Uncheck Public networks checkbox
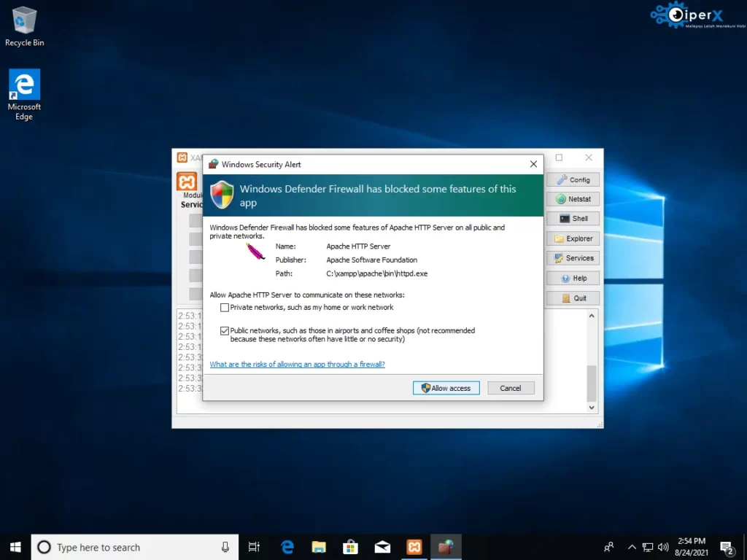747x560 pixels. [x=225, y=331]
